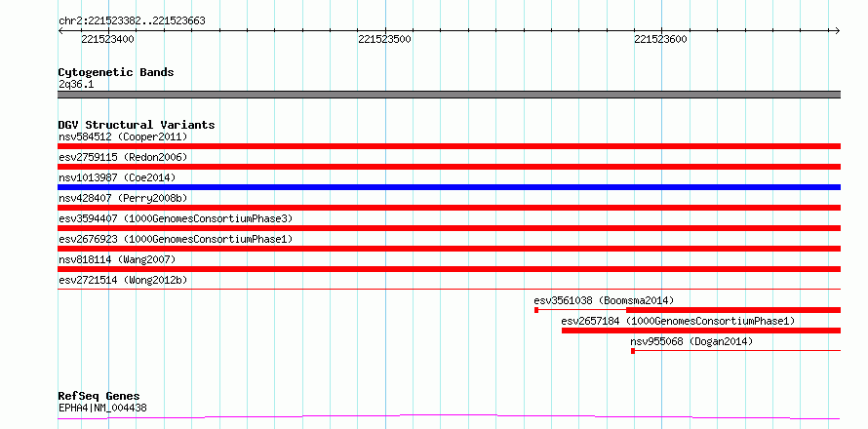
Task: Select the red bar under nsv818114 (Wang2007)
Action: [x=449, y=269]
